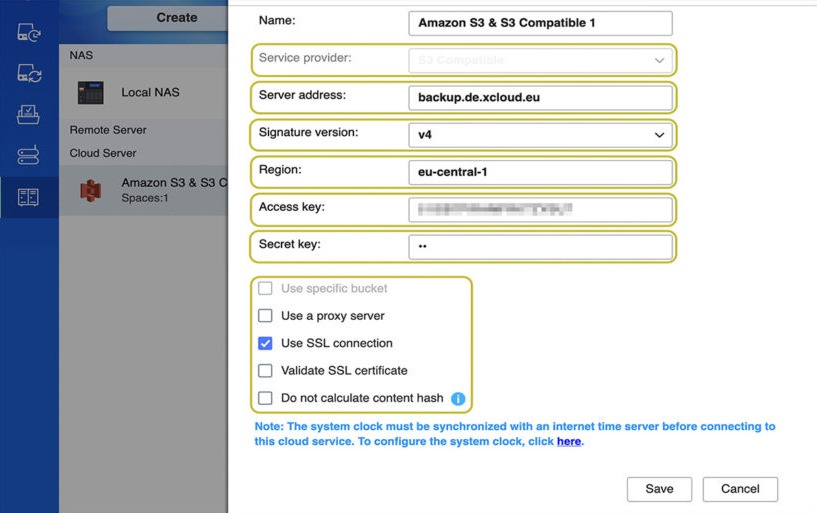Check Do not calculate content hash
The image size is (817, 513).
(265, 398)
